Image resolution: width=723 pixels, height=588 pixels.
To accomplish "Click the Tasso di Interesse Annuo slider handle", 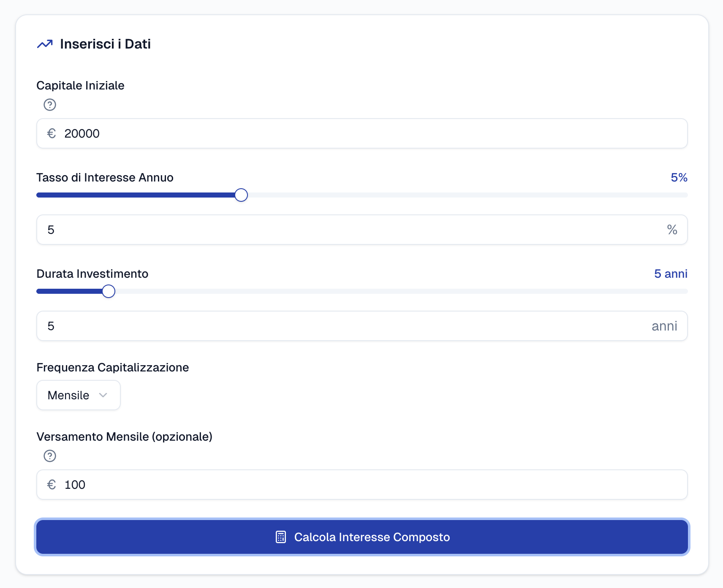I will [241, 195].
